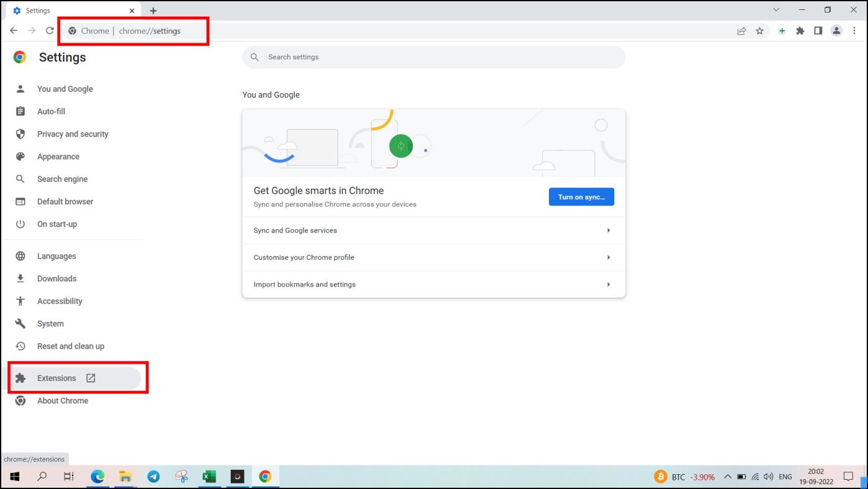Click the ENG language indicator
The image size is (868, 489).
[785, 477]
